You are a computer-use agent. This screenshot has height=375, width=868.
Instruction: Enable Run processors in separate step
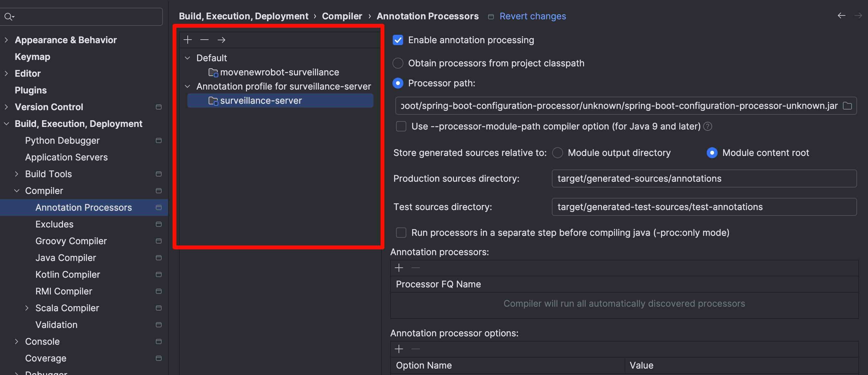(x=401, y=233)
